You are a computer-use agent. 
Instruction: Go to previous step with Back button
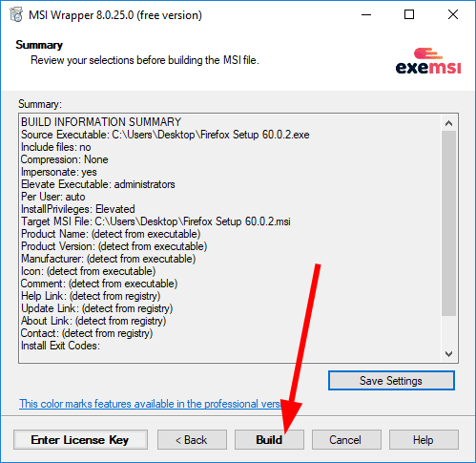[192, 440]
